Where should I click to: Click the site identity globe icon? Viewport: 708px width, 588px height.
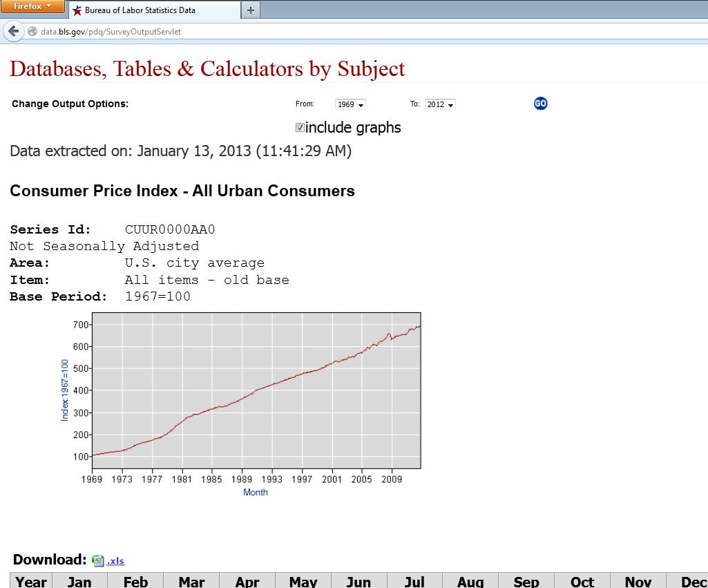32,32
